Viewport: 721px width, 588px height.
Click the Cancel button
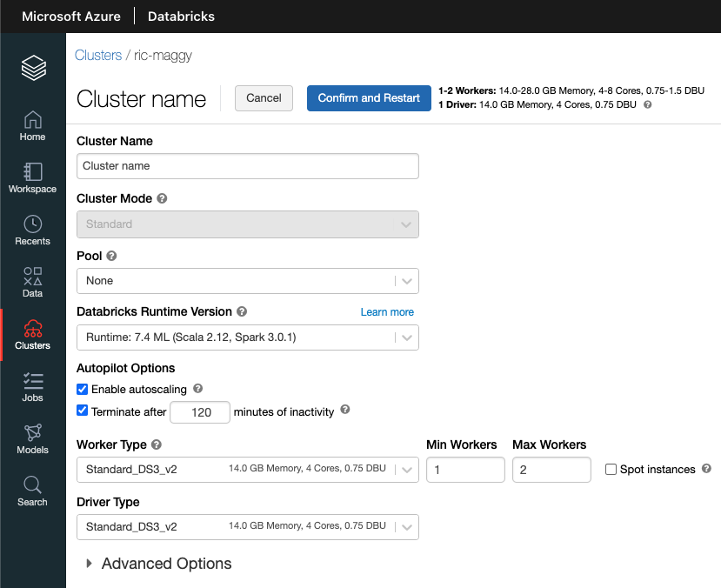point(264,98)
